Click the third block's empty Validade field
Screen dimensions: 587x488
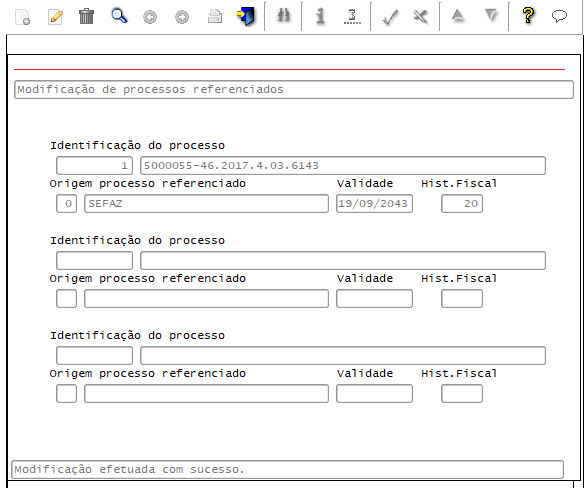click(374, 394)
